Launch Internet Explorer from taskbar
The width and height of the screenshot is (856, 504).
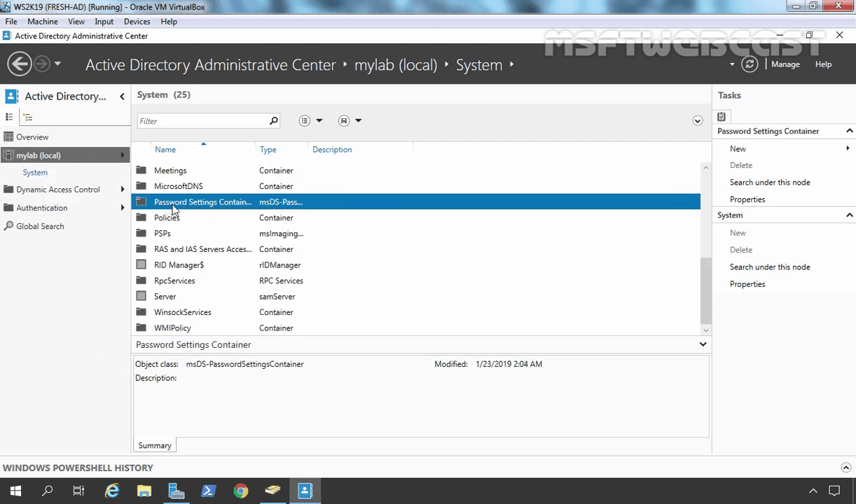[x=112, y=491]
